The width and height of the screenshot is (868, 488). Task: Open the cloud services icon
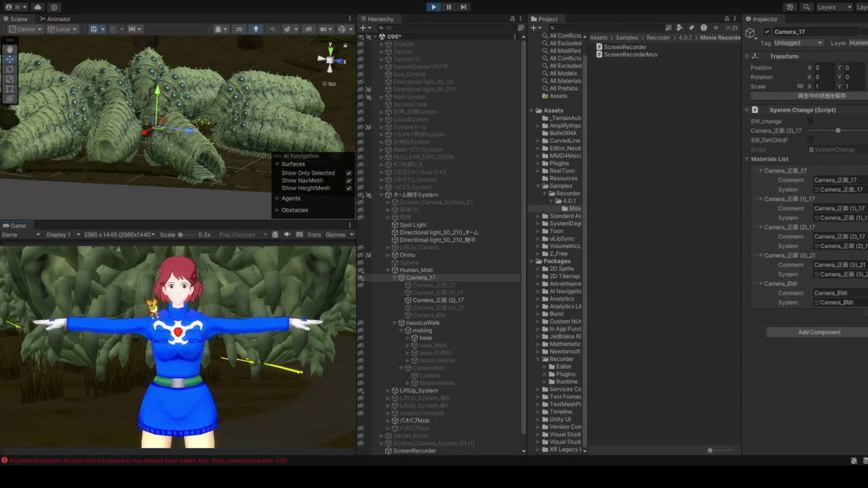(37, 7)
